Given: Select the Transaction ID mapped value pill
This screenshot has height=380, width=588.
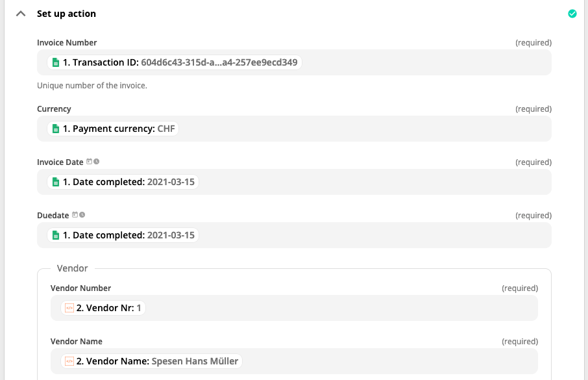Looking at the screenshot, I should pos(175,62).
